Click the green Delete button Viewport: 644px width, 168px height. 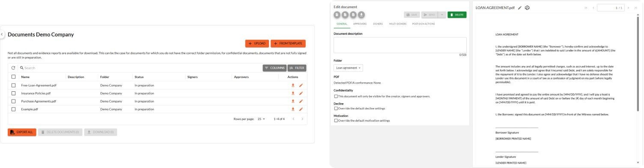(x=457, y=15)
